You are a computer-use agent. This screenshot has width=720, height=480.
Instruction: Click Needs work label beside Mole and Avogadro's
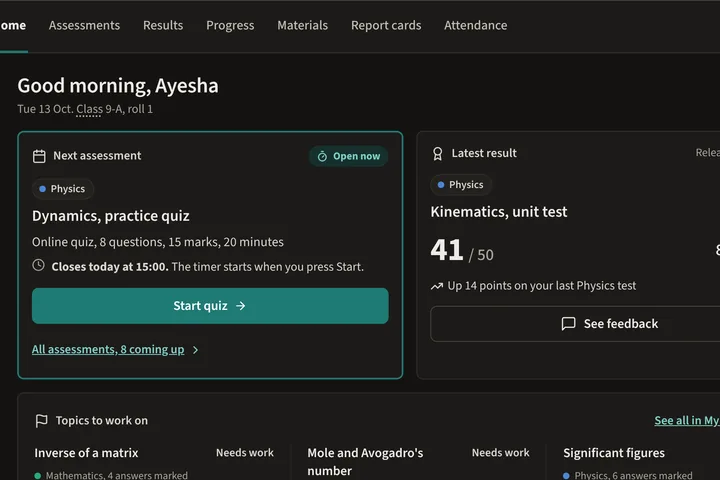pos(501,453)
